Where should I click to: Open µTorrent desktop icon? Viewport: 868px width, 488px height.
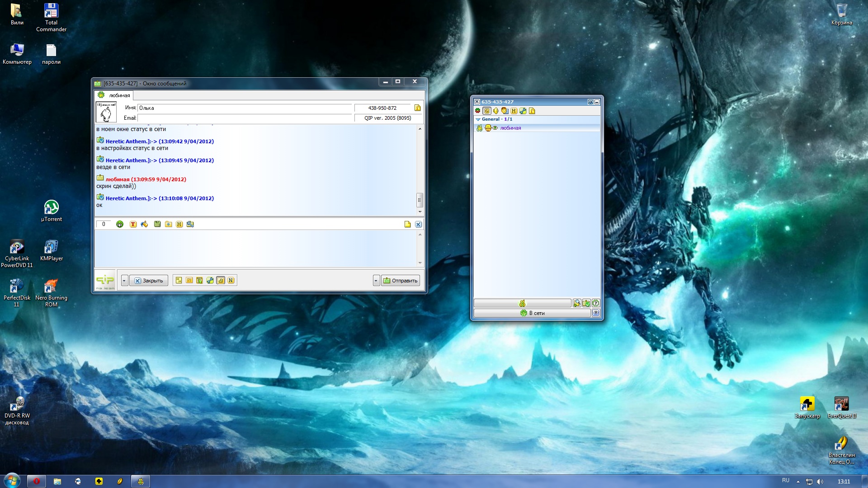click(x=51, y=211)
